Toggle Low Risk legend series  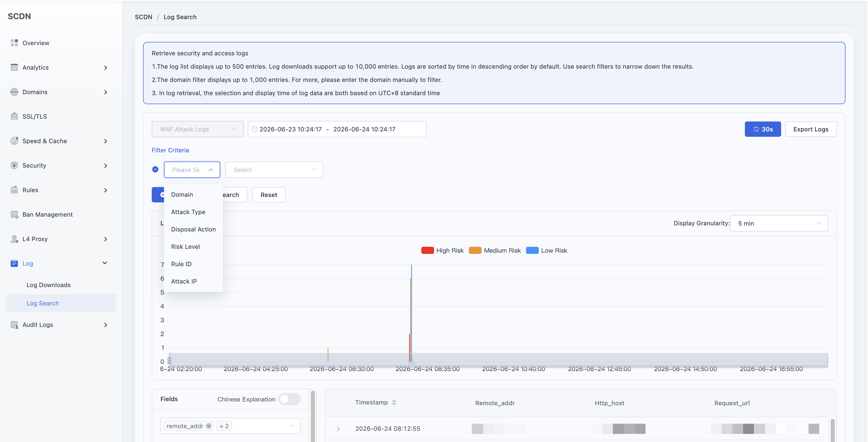tap(546, 250)
